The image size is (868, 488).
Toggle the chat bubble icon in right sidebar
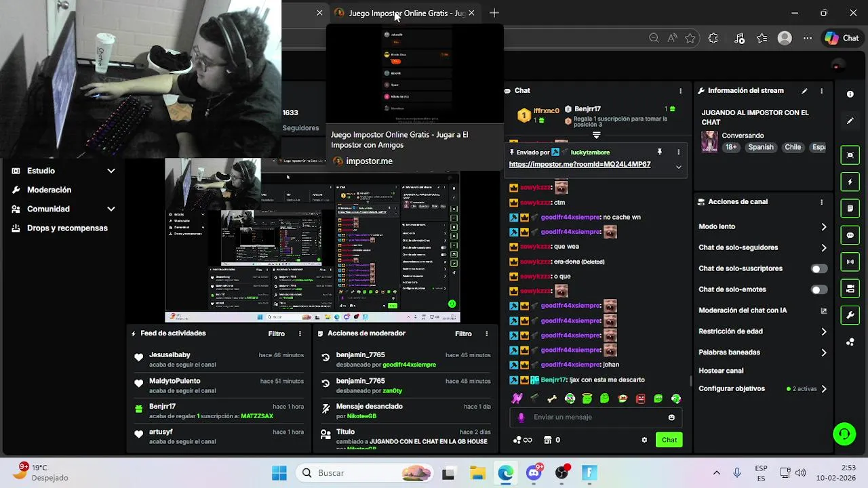pyautogui.click(x=850, y=235)
